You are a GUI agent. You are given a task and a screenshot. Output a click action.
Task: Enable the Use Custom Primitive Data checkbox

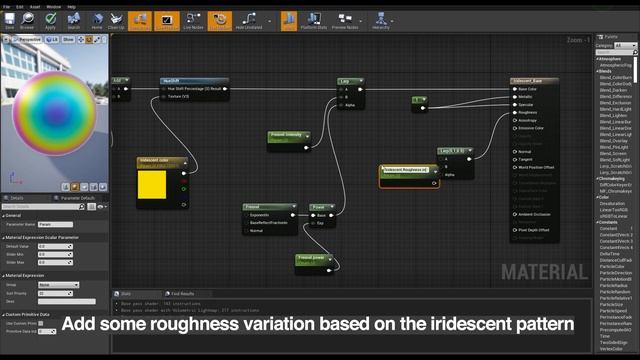[41, 323]
